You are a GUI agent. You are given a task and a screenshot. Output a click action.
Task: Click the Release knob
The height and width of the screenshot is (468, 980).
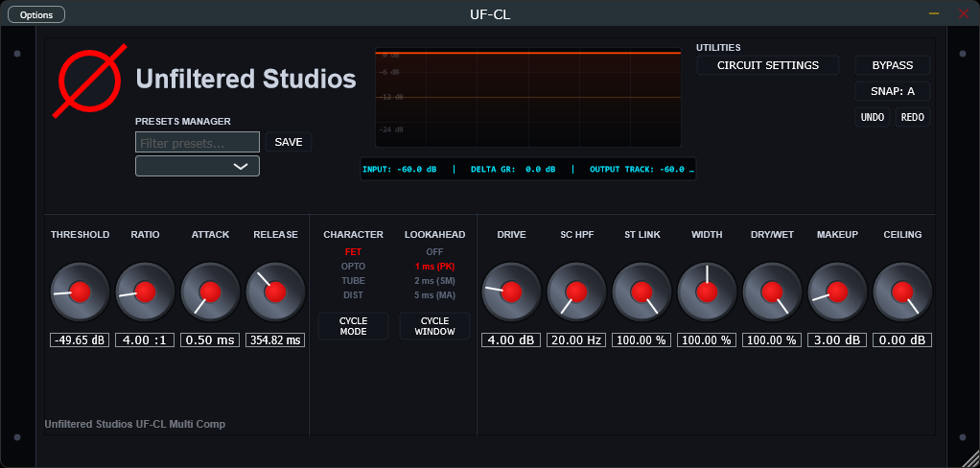coord(275,292)
